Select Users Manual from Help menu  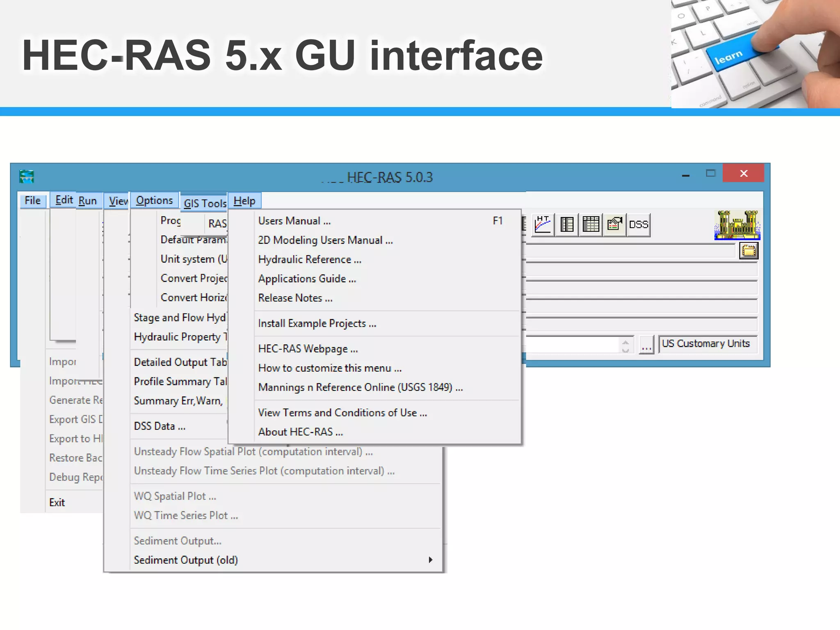tap(294, 221)
